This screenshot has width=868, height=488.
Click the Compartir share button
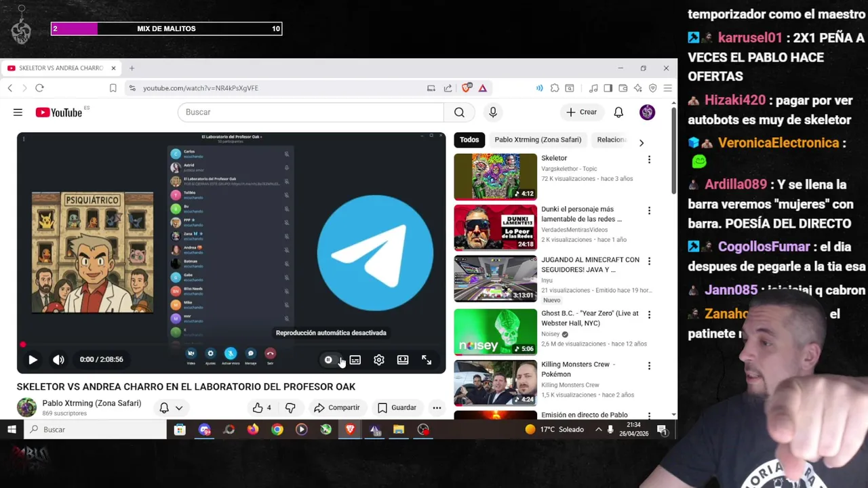(x=337, y=407)
